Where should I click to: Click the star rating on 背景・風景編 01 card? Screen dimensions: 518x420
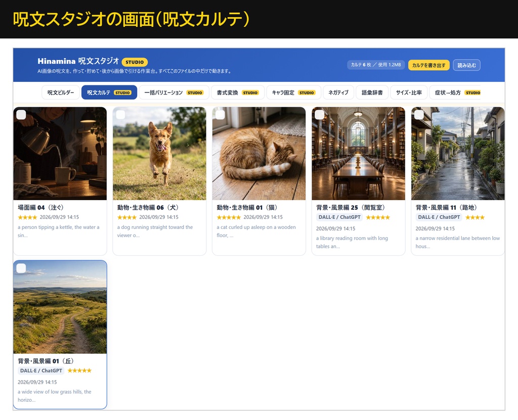tap(79, 370)
